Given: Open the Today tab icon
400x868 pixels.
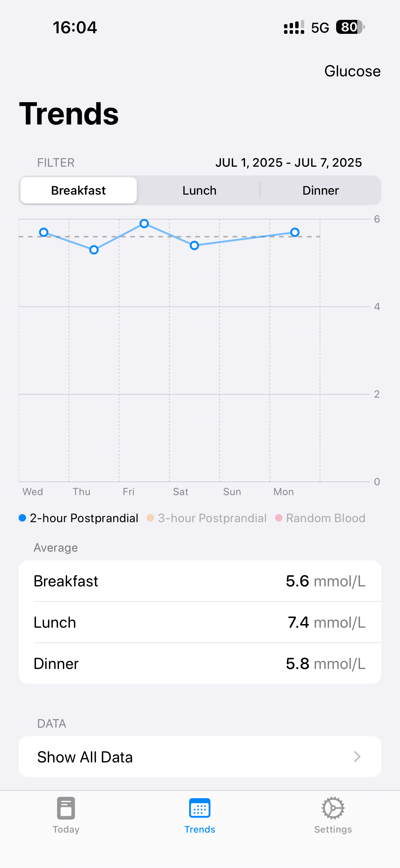Looking at the screenshot, I should [66, 808].
